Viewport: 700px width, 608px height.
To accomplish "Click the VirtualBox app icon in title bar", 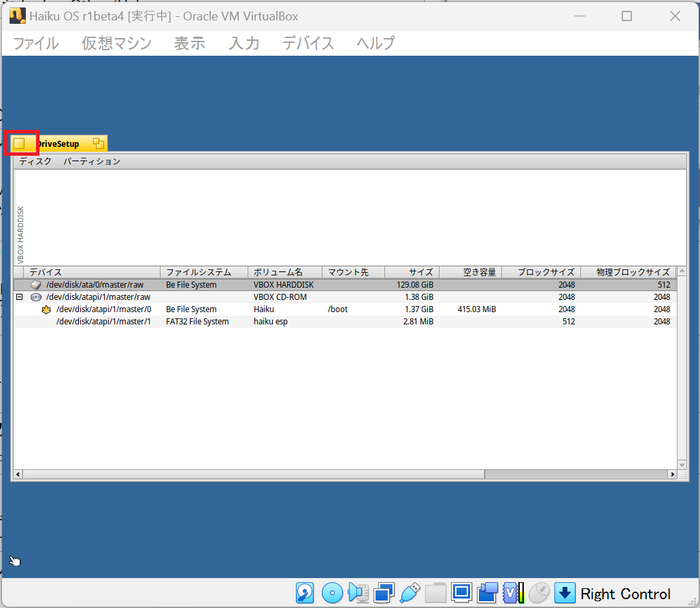I will (18, 16).
